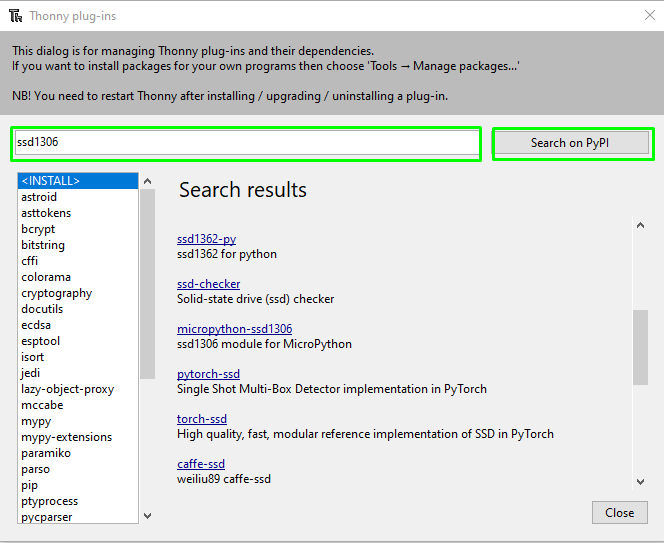Image resolution: width=664 pixels, height=543 pixels.
Task: Open the torch-ssd package link
Action: point(202,419)
